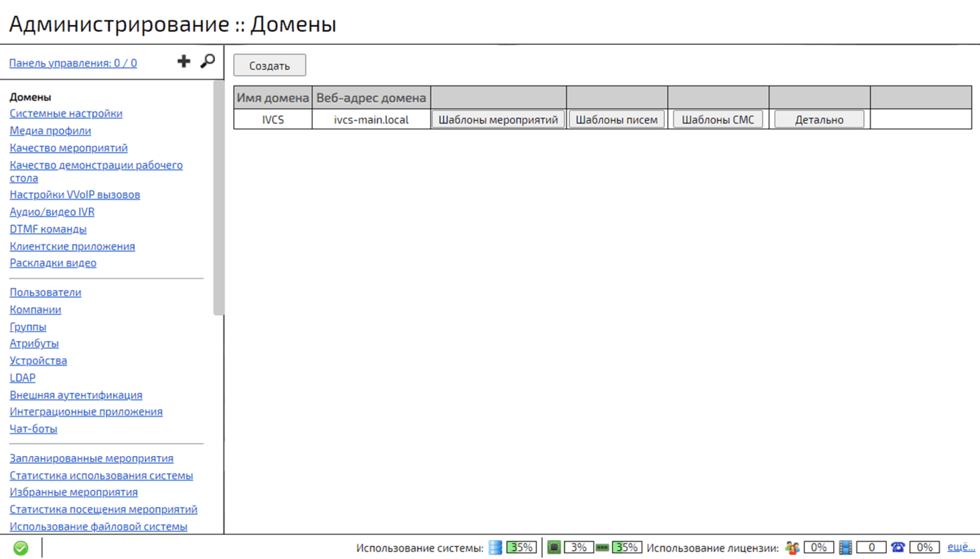Image resolution: width=980 pixels, height=559 pixels.
Task: Go to "Пользователи" in the sidebar
Action: [45, 293]
